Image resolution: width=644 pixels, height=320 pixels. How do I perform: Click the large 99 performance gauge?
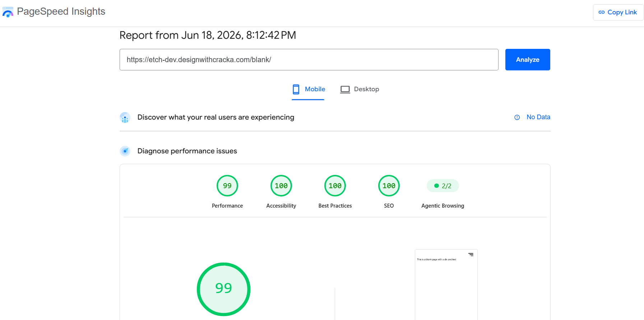point(223,289)
